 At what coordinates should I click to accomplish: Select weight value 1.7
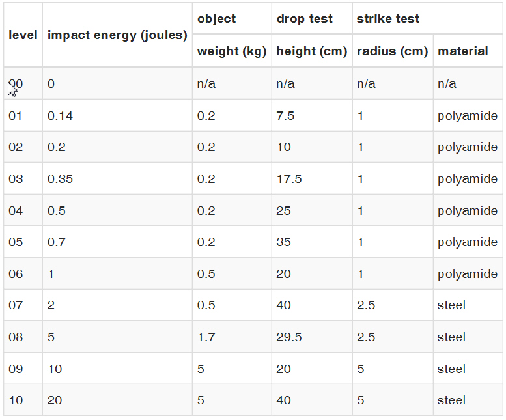pyautogui.click(x=206, y=337)
